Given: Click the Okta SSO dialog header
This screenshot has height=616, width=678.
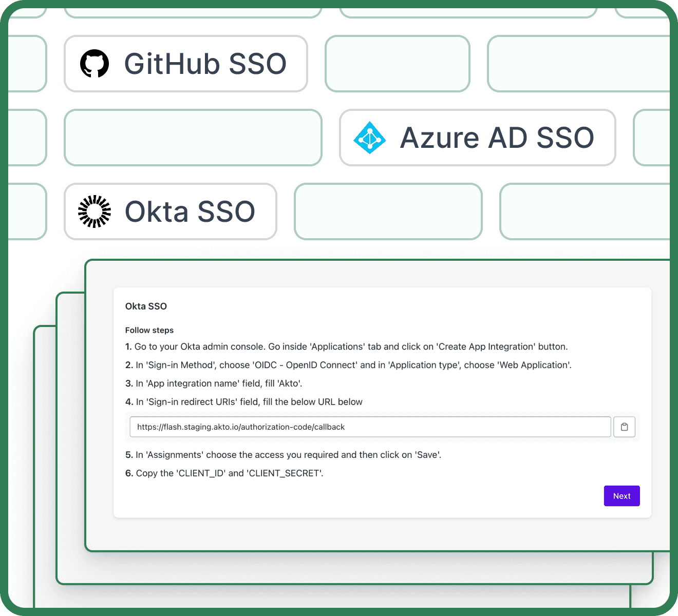Looking at the screenshot, I should coord(146,306).
